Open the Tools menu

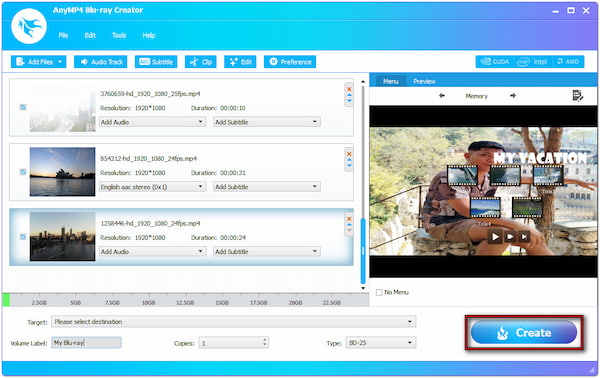pos(119,35)
